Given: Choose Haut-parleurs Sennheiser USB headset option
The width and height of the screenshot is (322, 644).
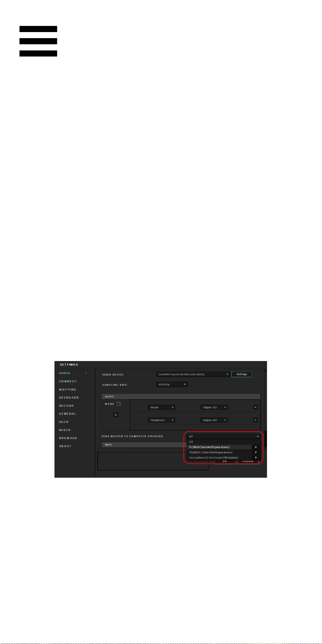Looking at the screenshot, I should (214, 458).
